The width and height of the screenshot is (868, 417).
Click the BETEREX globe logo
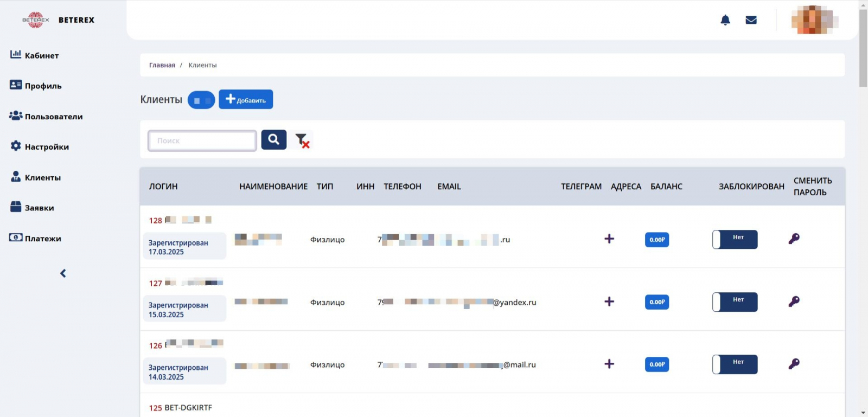pos(35,20)
